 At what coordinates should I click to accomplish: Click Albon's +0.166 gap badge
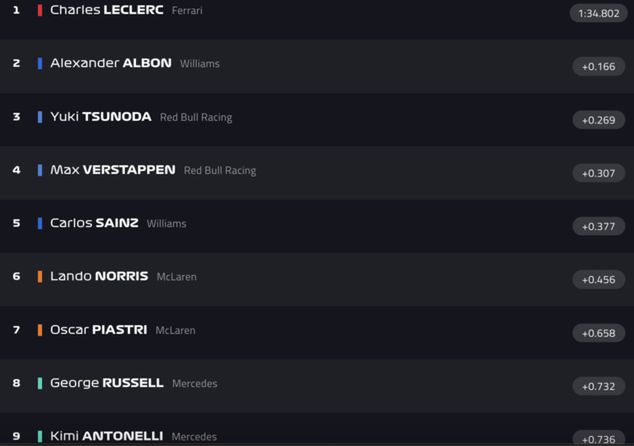click(x=598, y=66)
